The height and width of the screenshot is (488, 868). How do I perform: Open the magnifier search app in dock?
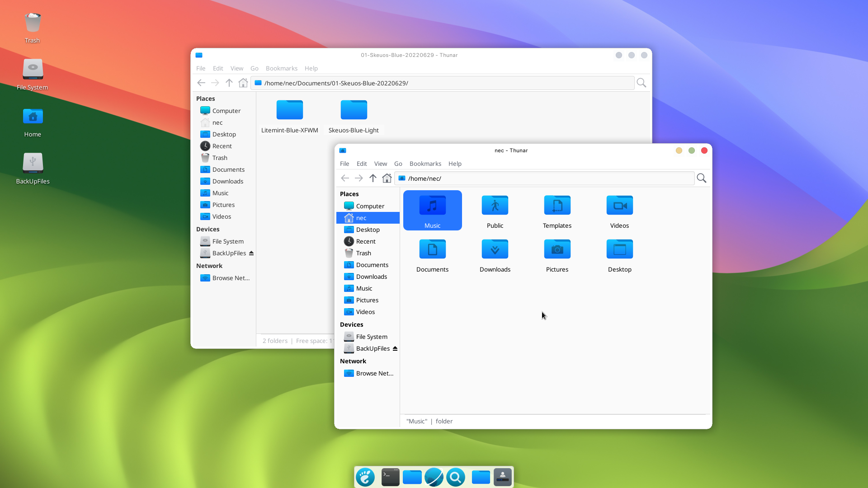456,477
